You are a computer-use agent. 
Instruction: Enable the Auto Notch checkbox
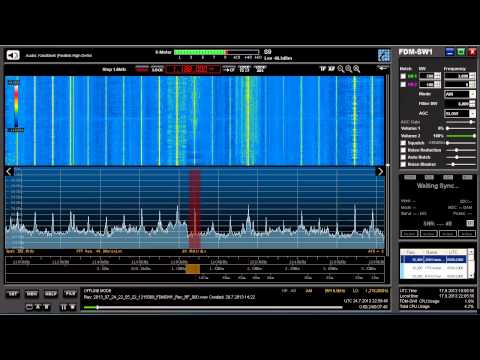[403, 157]
